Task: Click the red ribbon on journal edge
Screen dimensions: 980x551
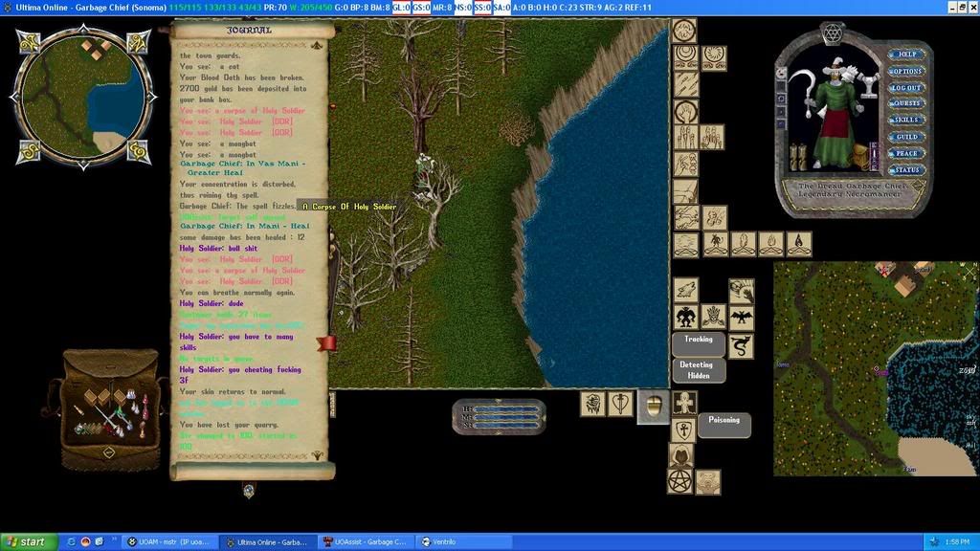Action: 327,343
